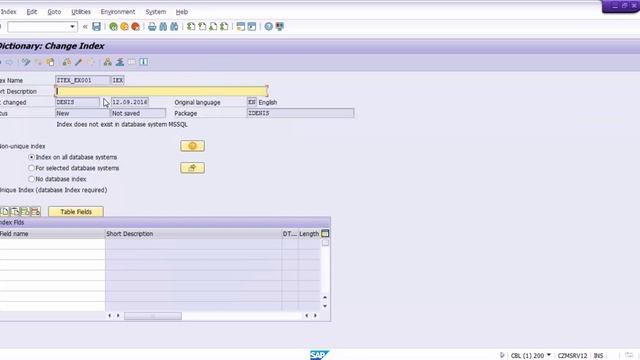Click the Find binoculars icon

pyautogui.click(x=163, y=27)
